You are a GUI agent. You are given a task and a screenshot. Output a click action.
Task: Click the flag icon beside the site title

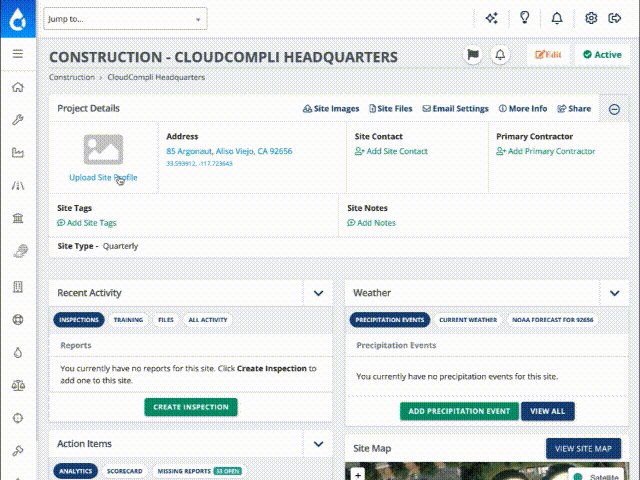click(x=473, y=55)
